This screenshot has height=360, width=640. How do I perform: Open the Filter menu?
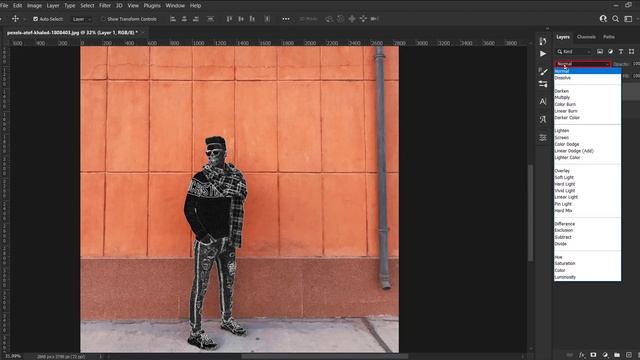(105, 5)
